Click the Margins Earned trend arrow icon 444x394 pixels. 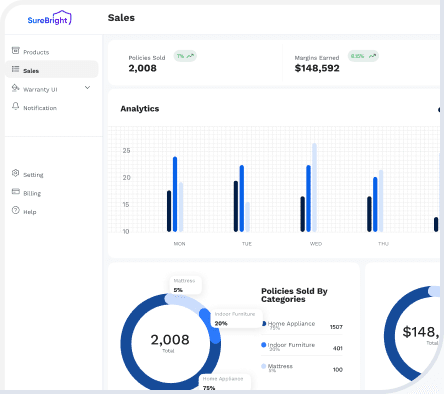(x=373, y=56)
